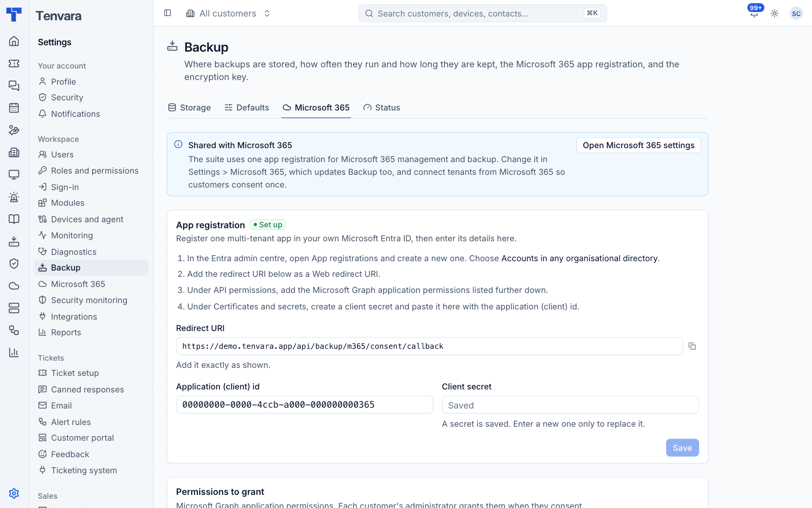The width and height of the screenshot is (812, 508).
Task: Open the book icon in the icon rail
Action: click(14, 219)
